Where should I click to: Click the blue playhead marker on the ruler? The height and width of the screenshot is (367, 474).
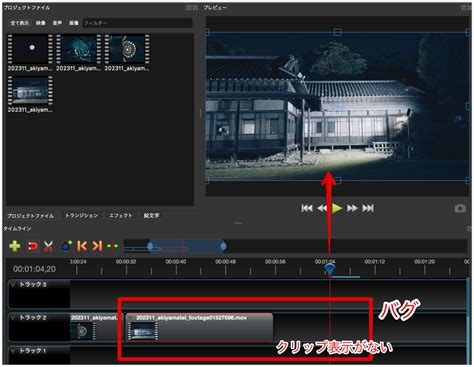click(330, 268)
